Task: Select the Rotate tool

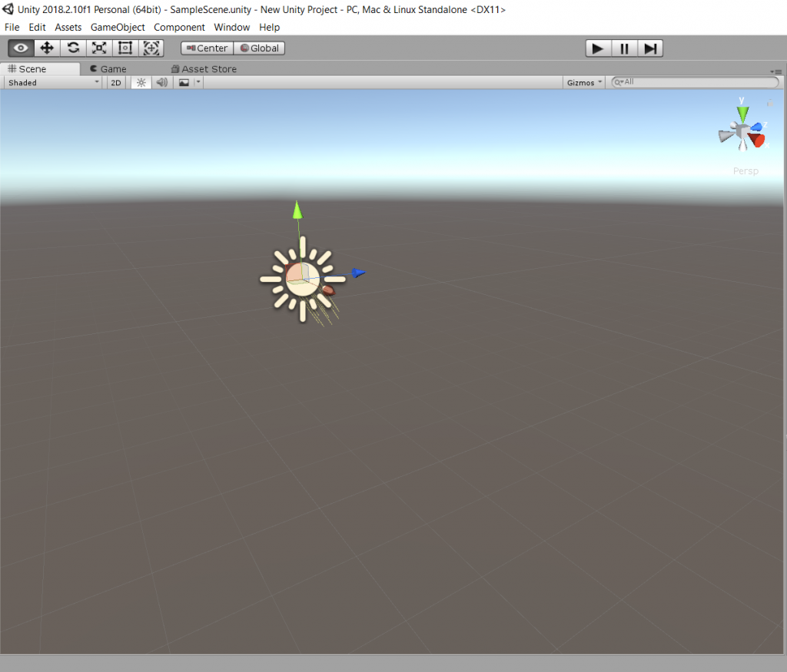Action: (73, 48)
